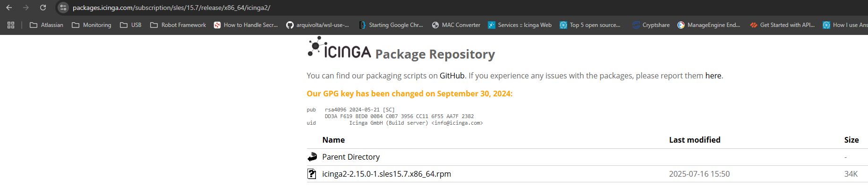This screenshot has height=188, width=868.
Task: Open the Atlassian bookmarks folder
Action: (46, 25)
